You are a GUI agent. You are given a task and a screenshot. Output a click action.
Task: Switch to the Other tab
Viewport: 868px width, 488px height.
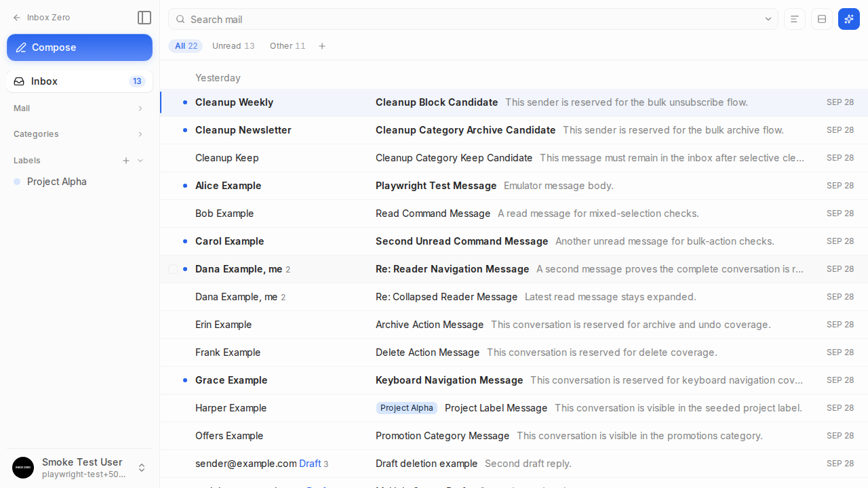(x=288, y=46)
